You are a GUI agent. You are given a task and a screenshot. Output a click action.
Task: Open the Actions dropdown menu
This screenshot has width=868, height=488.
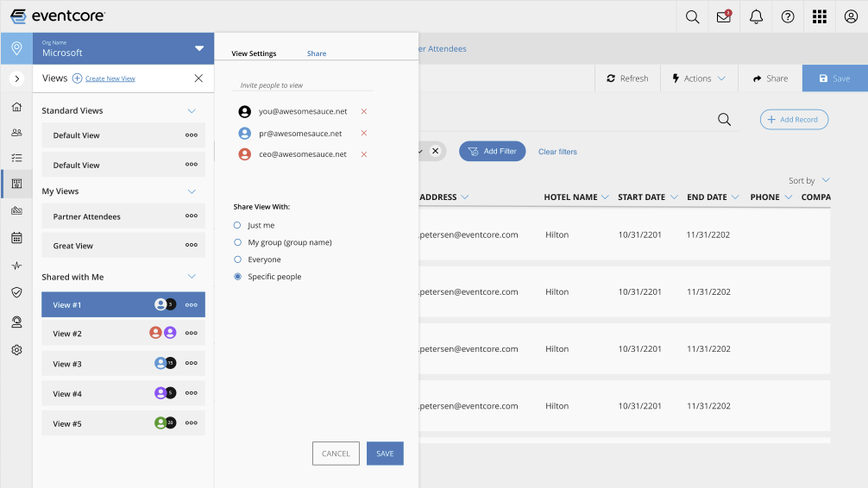tap(698, 78)
